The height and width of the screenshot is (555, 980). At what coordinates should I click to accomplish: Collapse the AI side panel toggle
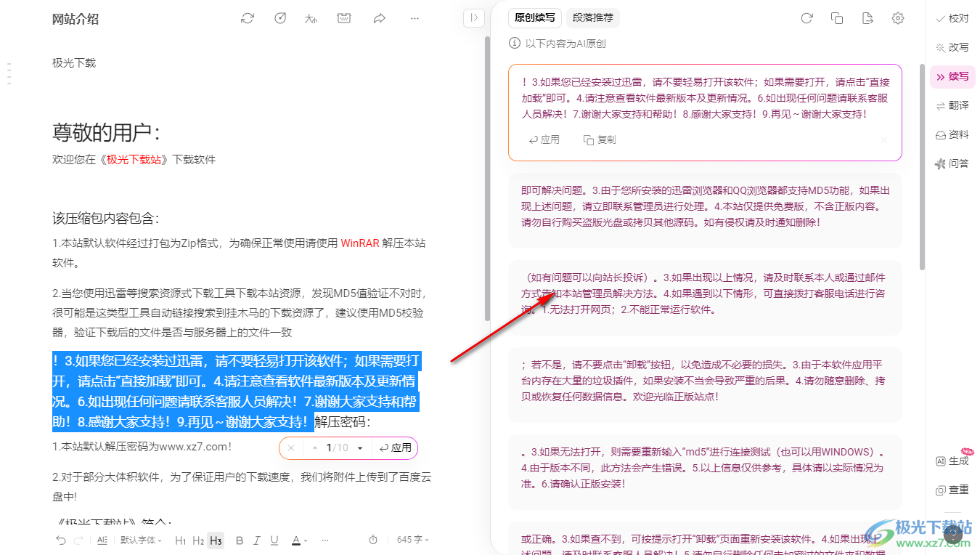[473, 18]
